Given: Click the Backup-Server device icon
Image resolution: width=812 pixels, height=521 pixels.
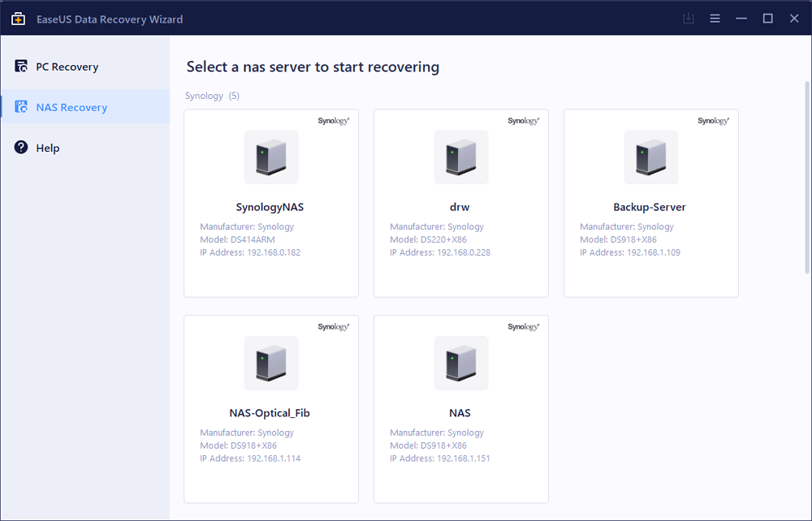Looking at the screenshot, I should click(x=650, y=157).
